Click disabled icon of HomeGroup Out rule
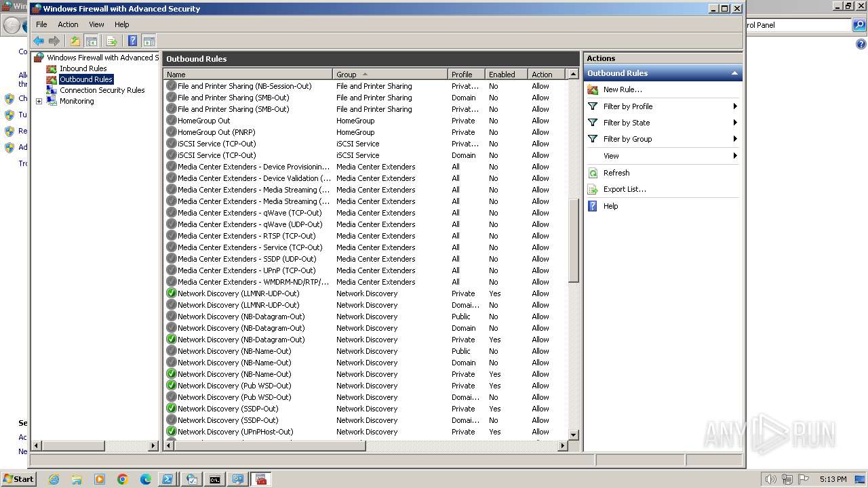Viewport: 868px width, 488px height. coord(171,121)
